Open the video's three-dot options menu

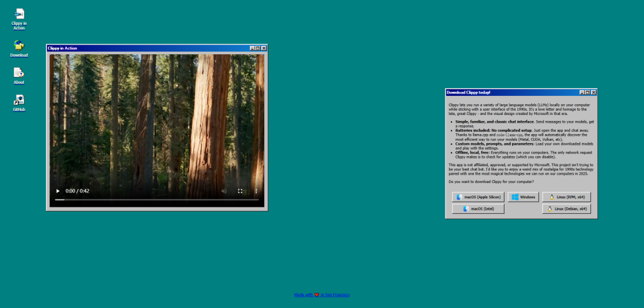pyautogui.click(x=256, y=191)
